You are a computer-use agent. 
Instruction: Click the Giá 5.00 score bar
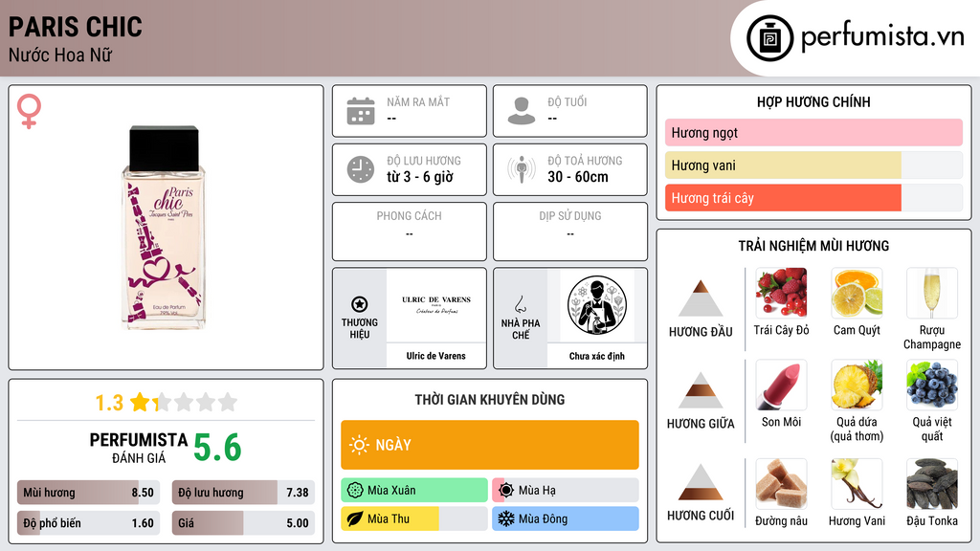point(243,523)
